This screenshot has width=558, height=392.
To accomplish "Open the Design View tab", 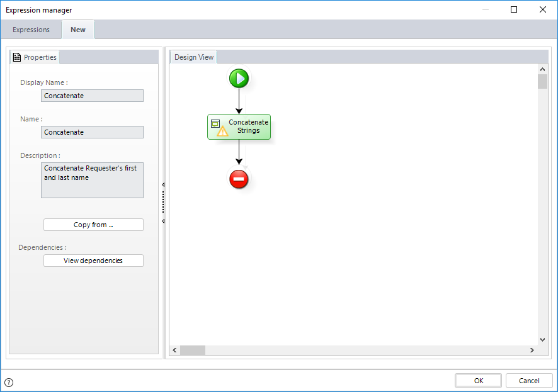I will pyautogui.click(x=193, y=57).
